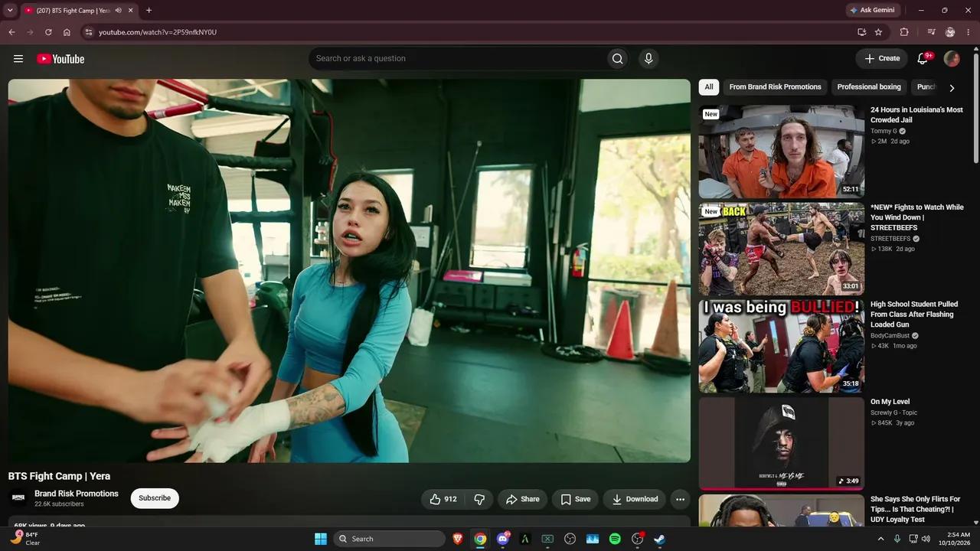Select Professional boxing filter chip
This screenshot has height=551, width=980.
(x=869, y=87)
